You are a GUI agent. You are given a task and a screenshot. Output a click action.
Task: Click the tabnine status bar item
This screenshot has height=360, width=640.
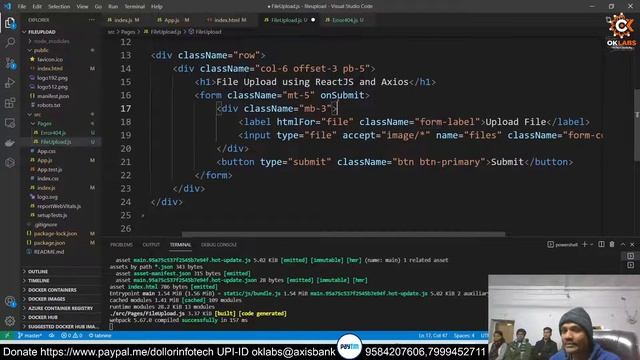pyautogui.click(x=100, y=336)
